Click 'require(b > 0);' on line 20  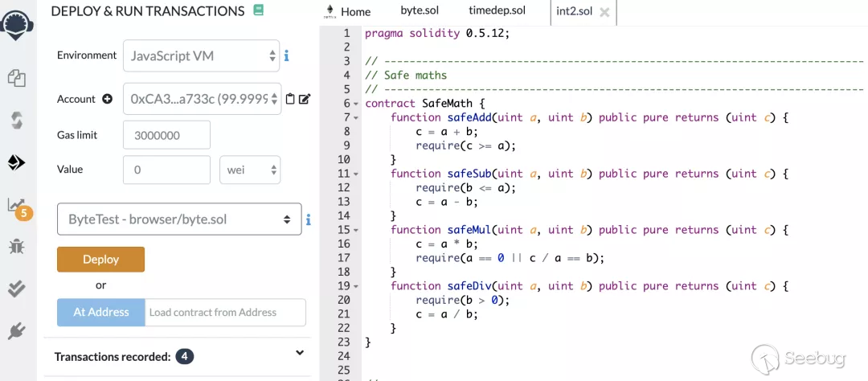462,300
